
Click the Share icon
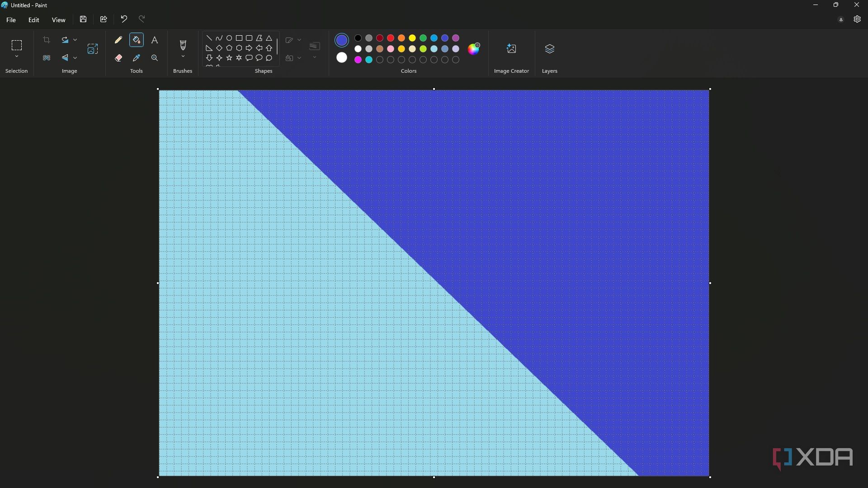pyautogui.click(x=104, y=19)
